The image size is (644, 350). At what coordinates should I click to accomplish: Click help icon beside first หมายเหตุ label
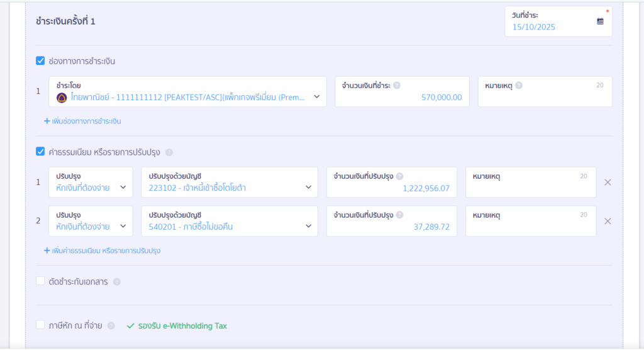[x=519, y=86]
